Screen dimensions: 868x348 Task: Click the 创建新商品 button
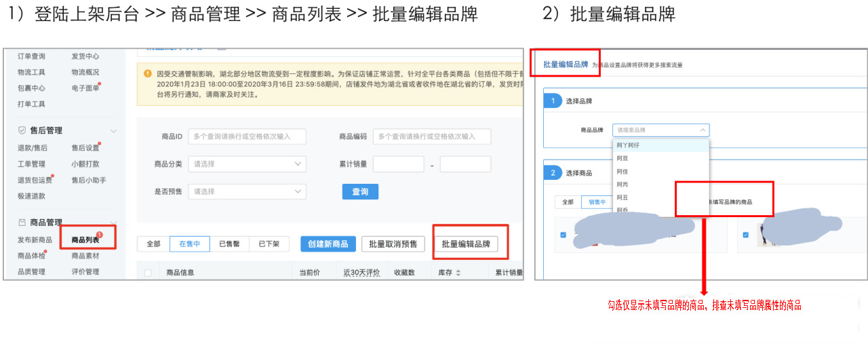point(328,244)
